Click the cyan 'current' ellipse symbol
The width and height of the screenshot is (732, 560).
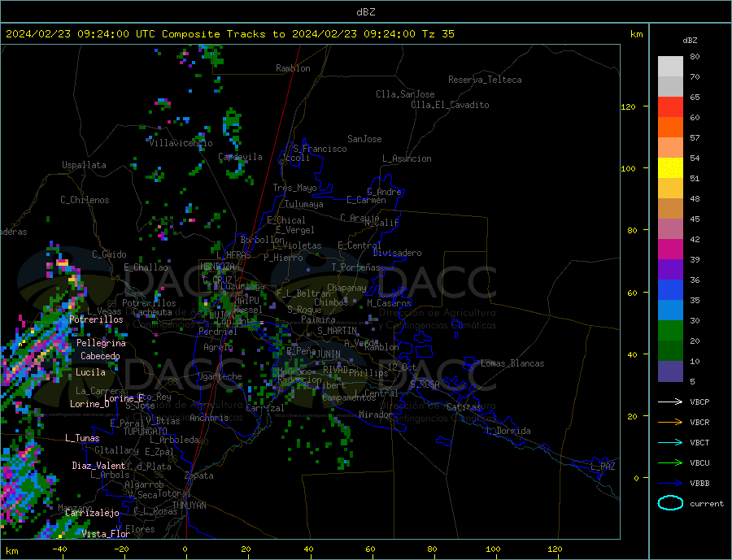tap(670, 503)
